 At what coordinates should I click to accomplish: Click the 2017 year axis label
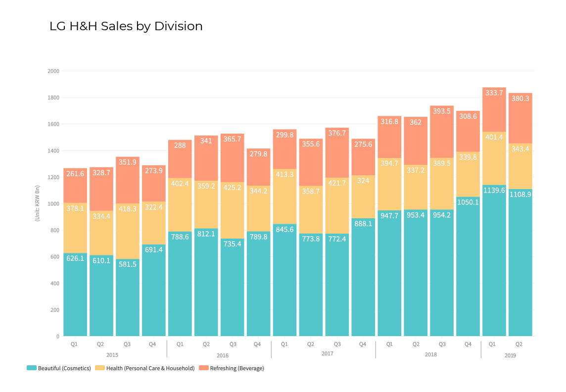[328, 354]
